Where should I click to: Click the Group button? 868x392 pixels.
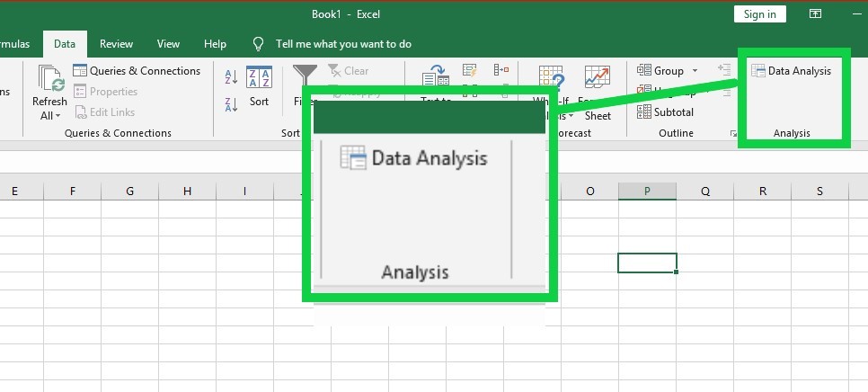pyautogui.click(x=660, y=71)
